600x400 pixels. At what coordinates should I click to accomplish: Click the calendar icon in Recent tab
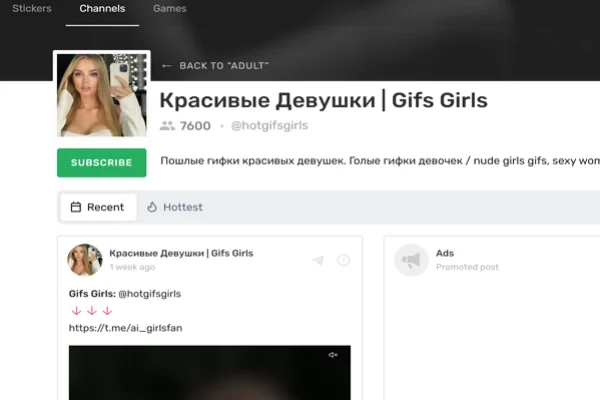(76, 207)
